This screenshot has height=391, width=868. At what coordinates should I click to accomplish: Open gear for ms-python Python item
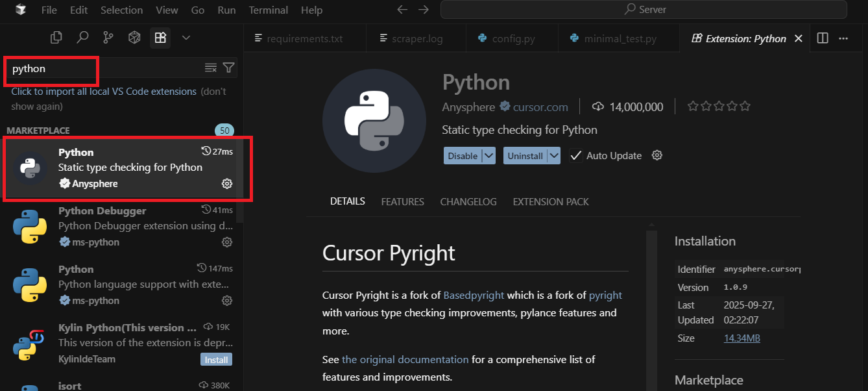227,301
